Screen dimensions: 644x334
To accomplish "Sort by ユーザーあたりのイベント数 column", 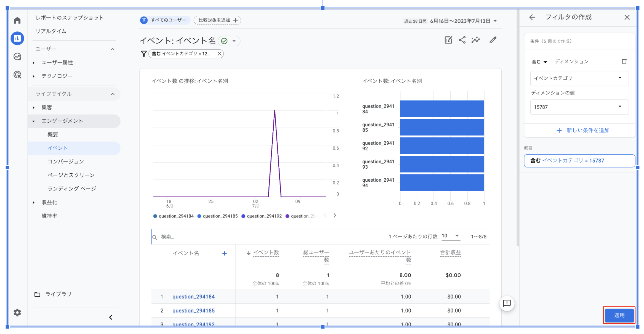I will (380, 256).
